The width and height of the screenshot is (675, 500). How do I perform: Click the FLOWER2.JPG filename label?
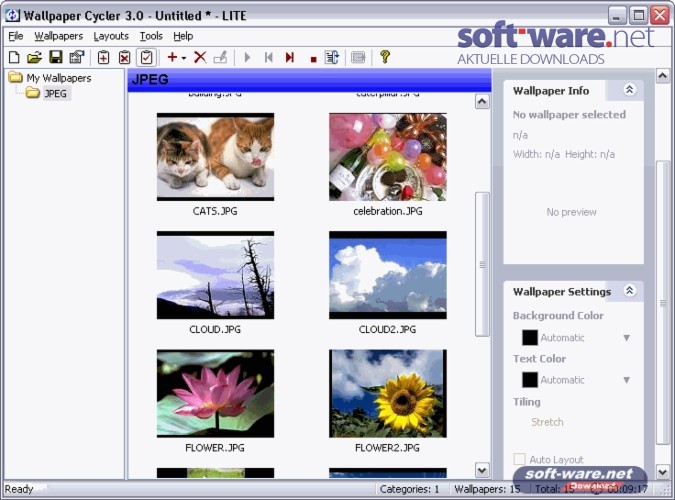coord(387,448)
